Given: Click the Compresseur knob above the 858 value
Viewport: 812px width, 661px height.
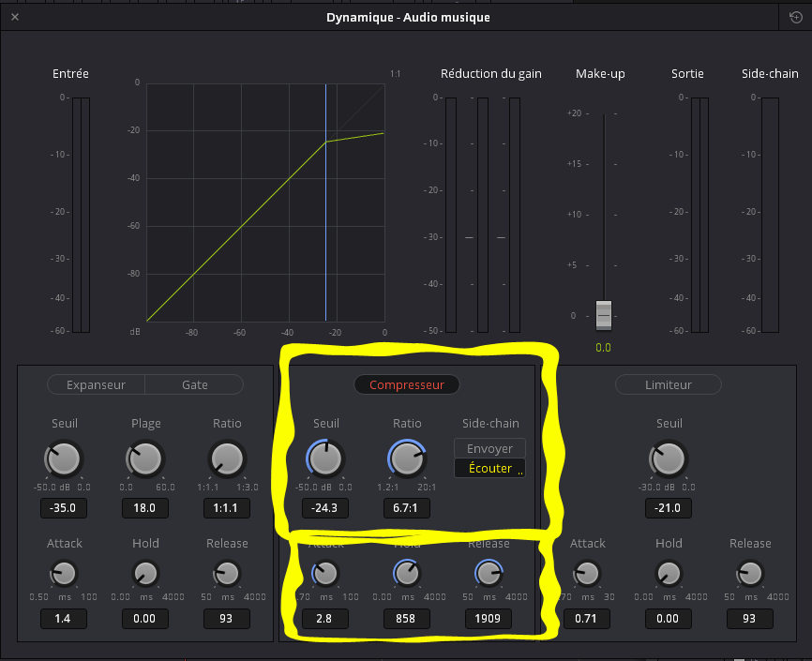Looking at the screenshot, I should tap(407, 574).
